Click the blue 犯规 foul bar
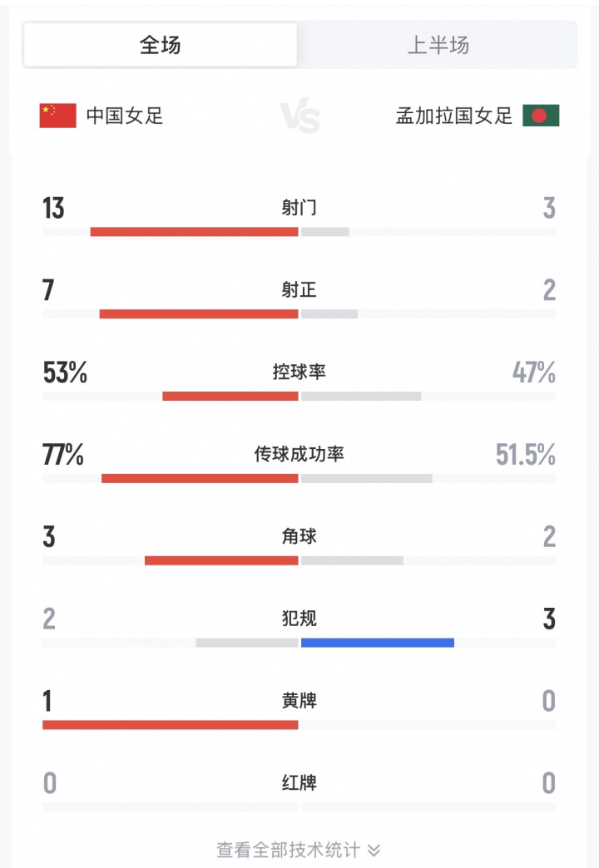The width and height of the screenshot is (599, 868). [376, 642]
